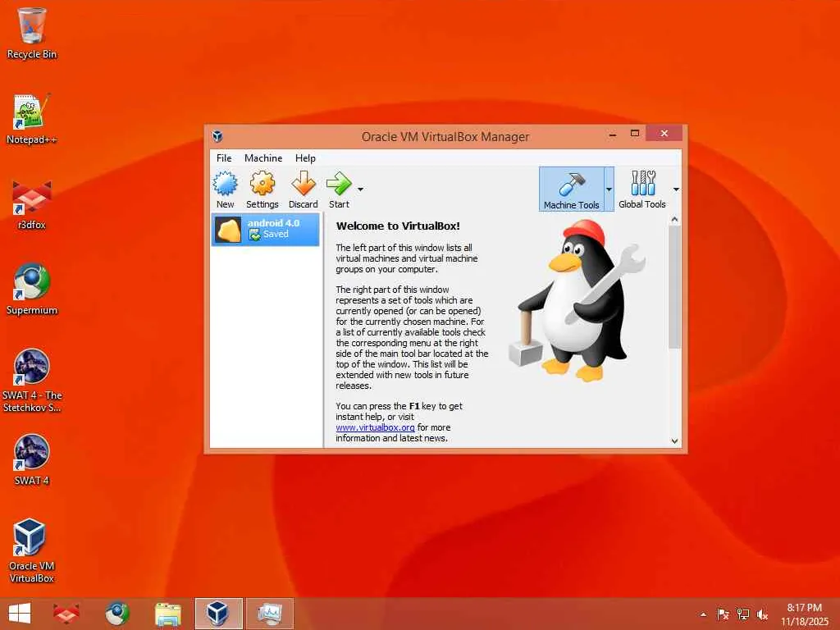Select the Global Tools button
The height and width of the screenshot is (630, 840).
tap(641, 189)
